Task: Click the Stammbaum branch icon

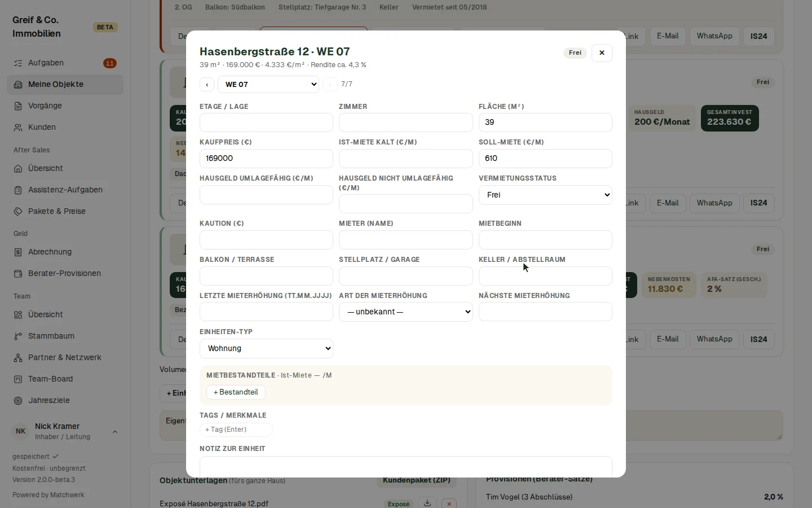Action: tap(18, 336)
